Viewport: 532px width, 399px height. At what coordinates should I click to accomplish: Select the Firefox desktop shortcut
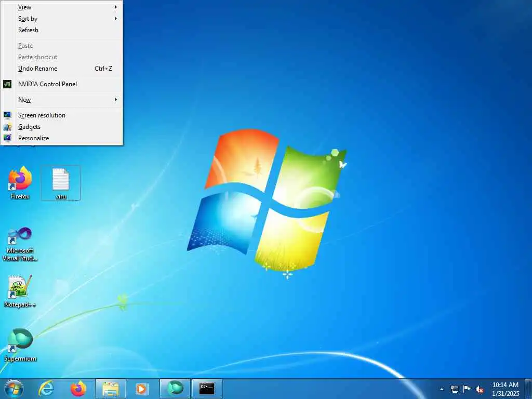click(x=20, y=183)
